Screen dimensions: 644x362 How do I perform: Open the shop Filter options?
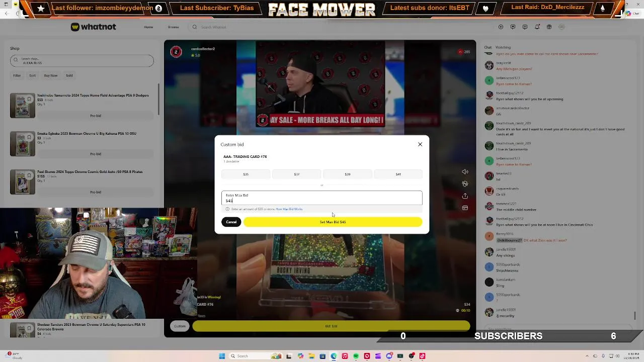[17, 75]
